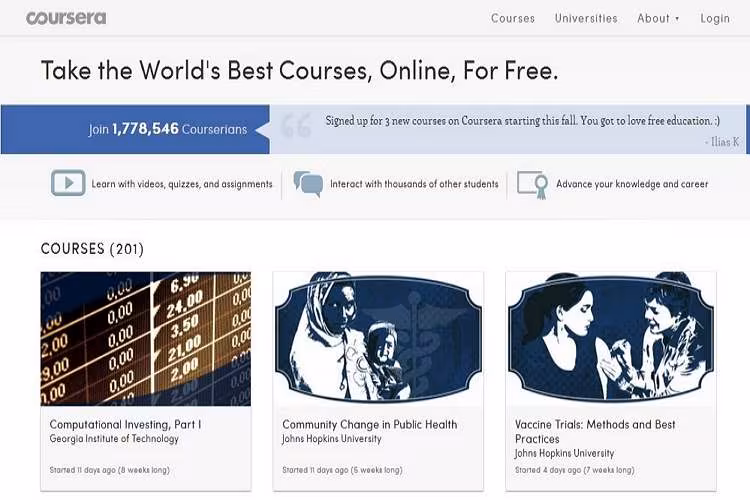Click the '- Ilias K' attribution
Image resolution: width=750 pixels, height=500 pixels.
(x=722, y=142)
